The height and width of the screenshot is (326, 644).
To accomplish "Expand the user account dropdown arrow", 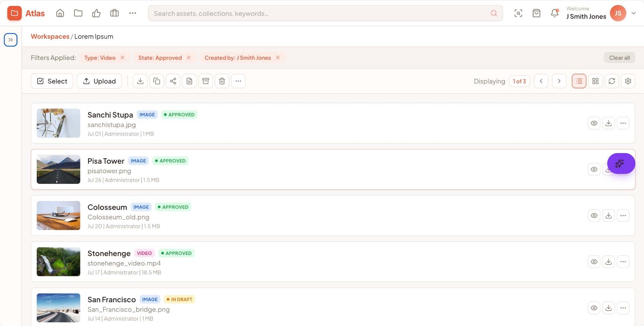I will point(634,13).
